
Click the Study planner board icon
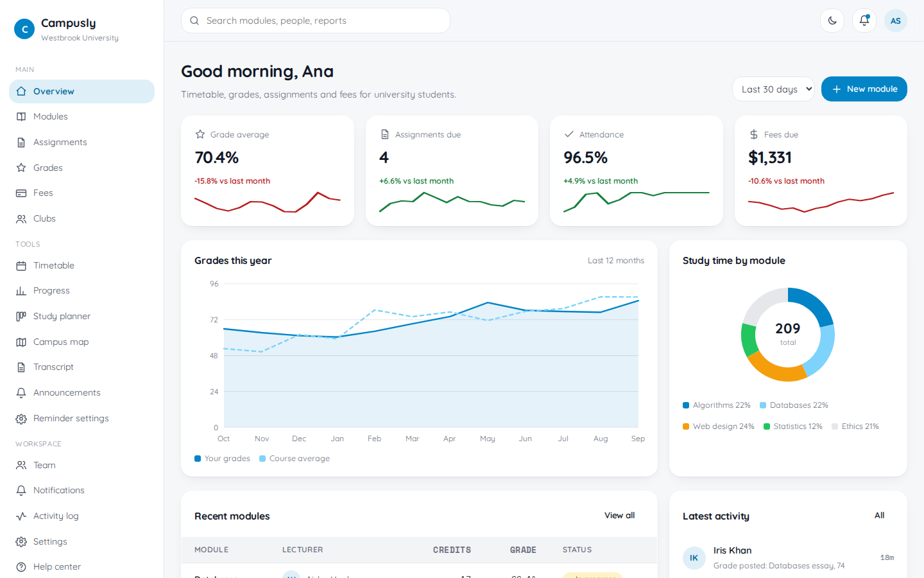tap(21, 317)
